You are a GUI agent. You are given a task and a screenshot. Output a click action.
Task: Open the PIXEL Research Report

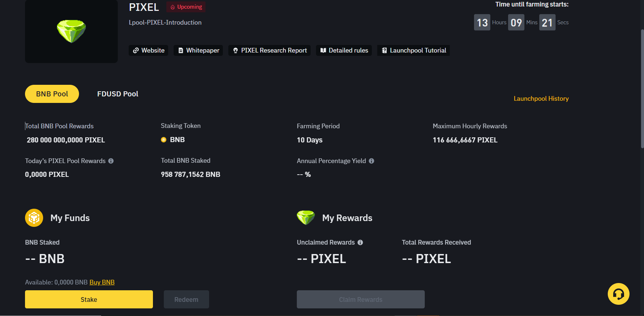[270, 50]
